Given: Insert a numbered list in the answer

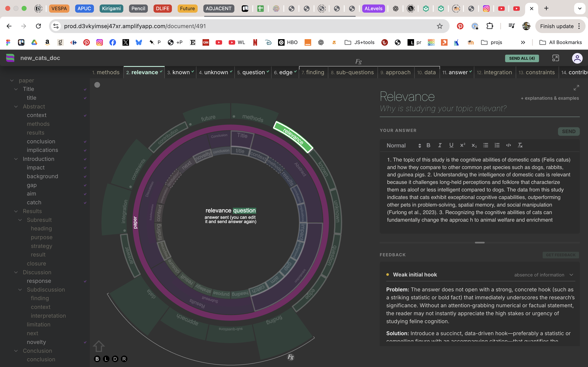Looking at the screenshot, I should (497, 145).
